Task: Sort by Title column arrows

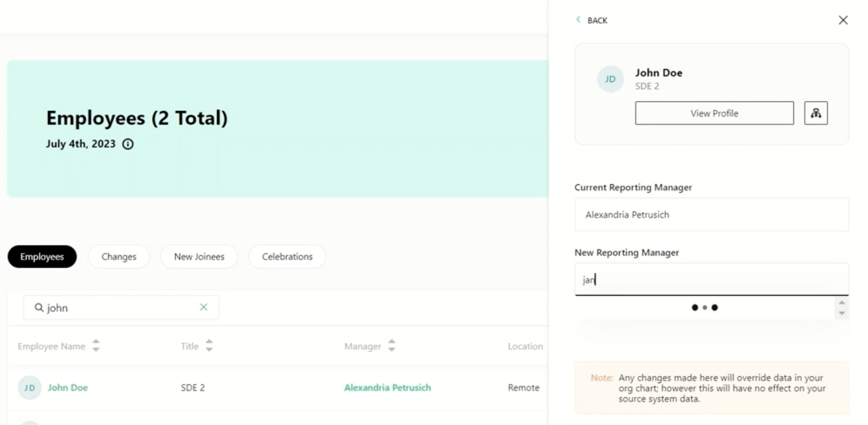Action: coord(209,345)
